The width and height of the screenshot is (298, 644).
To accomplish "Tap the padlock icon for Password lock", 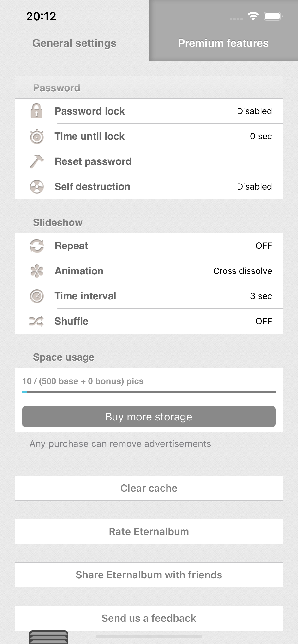I will [36, 111].
